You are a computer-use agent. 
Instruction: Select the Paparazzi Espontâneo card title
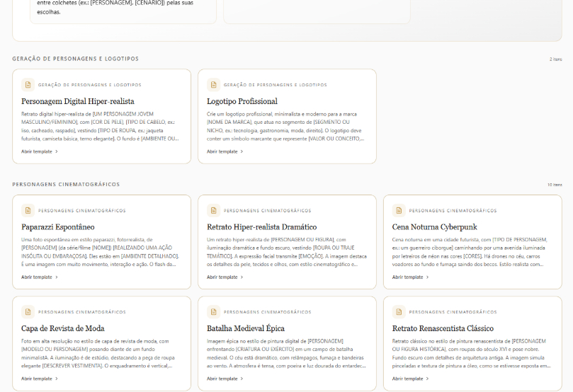58,227
